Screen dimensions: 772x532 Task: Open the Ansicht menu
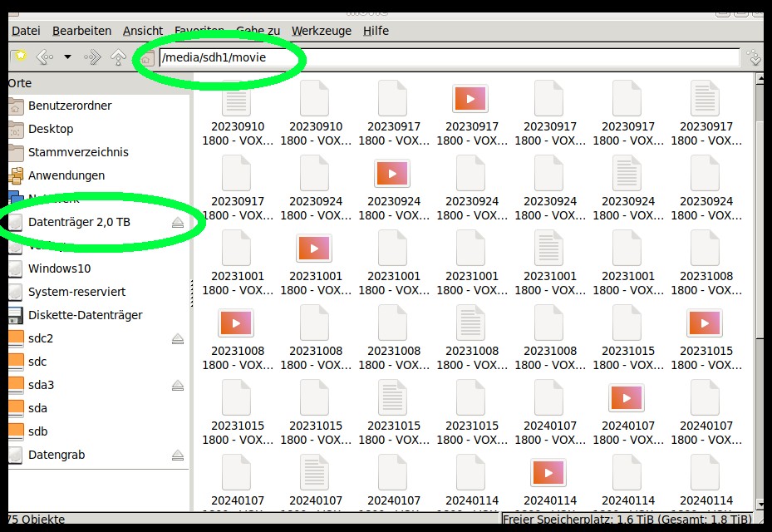[x=143, y=31]
